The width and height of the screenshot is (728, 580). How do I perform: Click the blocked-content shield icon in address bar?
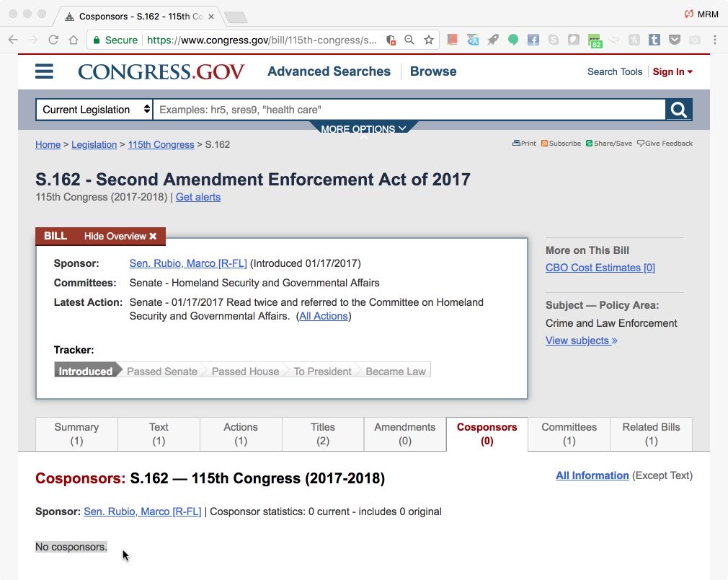(x=391, y=40)
